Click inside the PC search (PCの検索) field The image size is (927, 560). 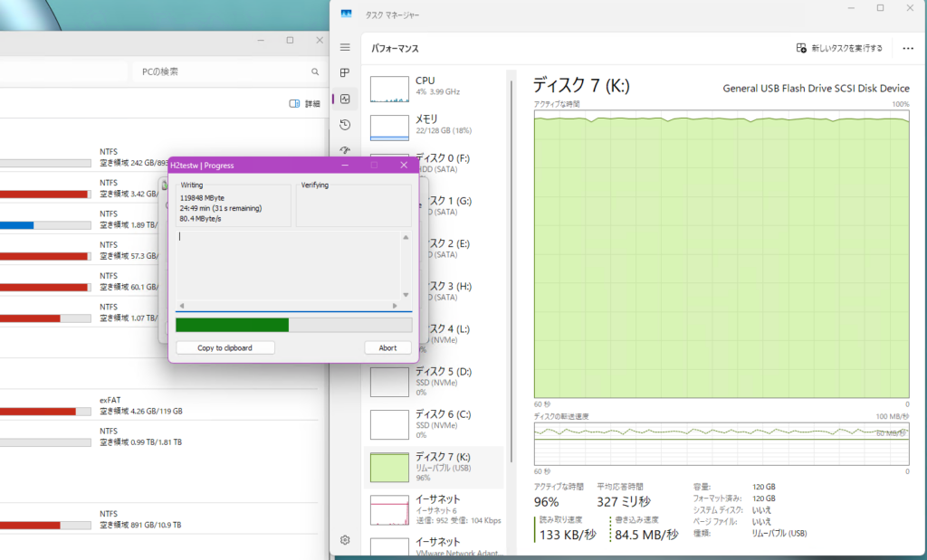(217, 71)
